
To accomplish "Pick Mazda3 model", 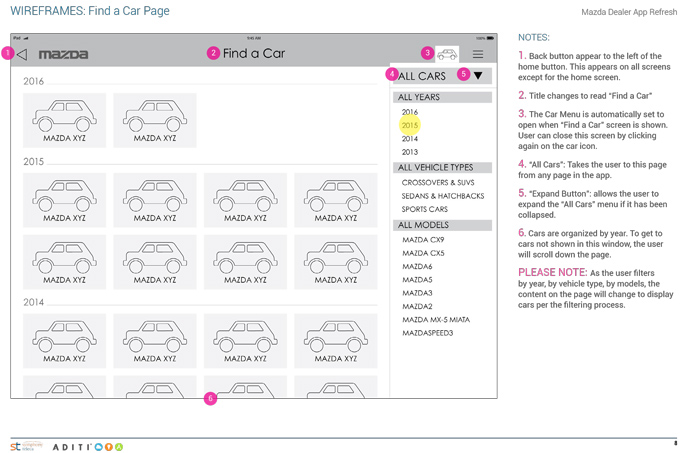I will 417,293.
